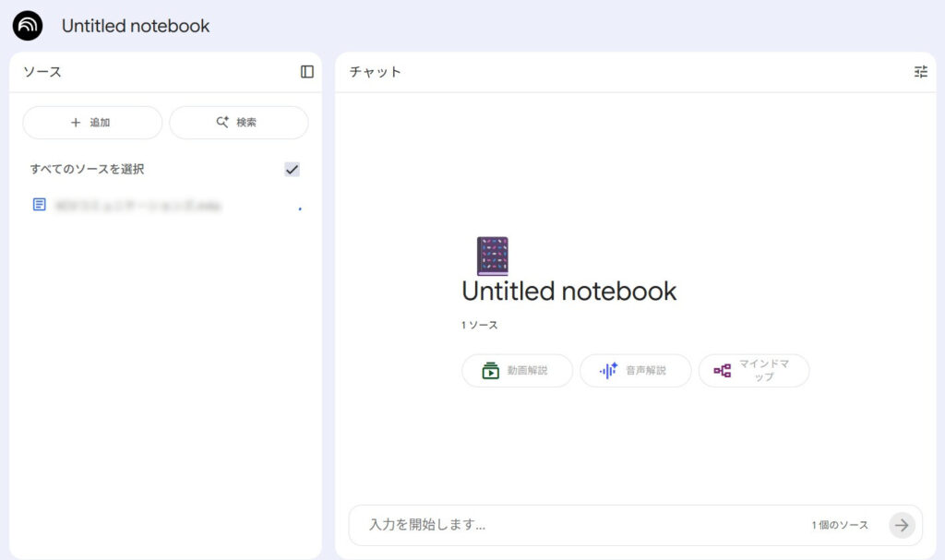Click the large Untitled notebook heading in chat
This screenshot has width=945, height=560.
[x=568, y=292]
